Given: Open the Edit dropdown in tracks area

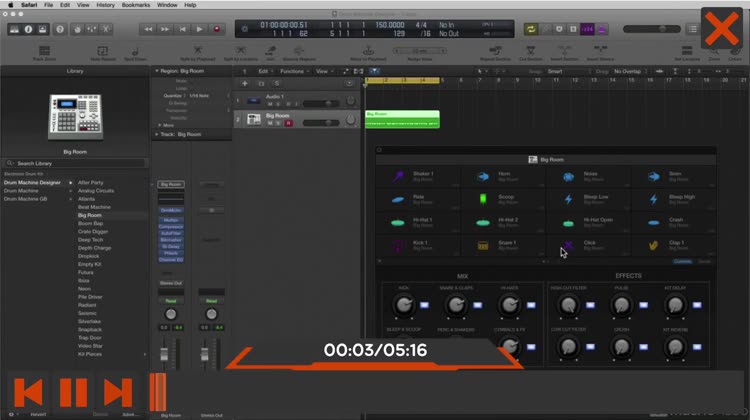Looking at the screenshot, I should (x=265, y=71).
